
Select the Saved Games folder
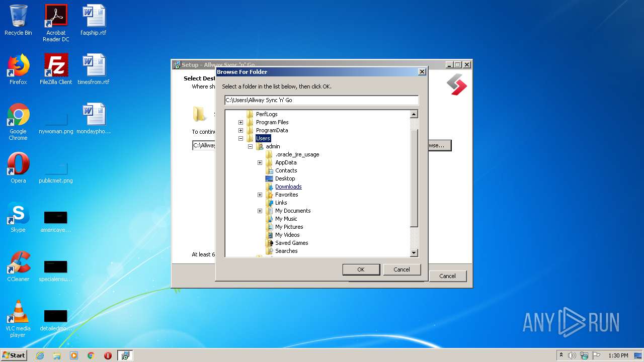[x=291, y=243]
